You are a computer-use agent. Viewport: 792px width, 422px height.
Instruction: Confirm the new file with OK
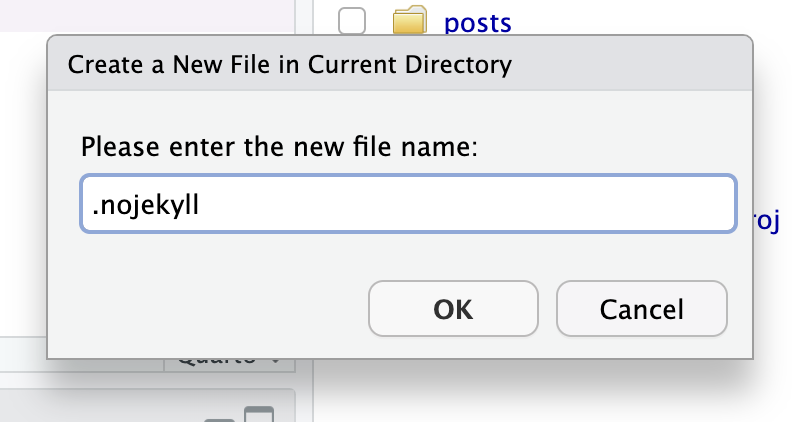[x=453, y=309]
